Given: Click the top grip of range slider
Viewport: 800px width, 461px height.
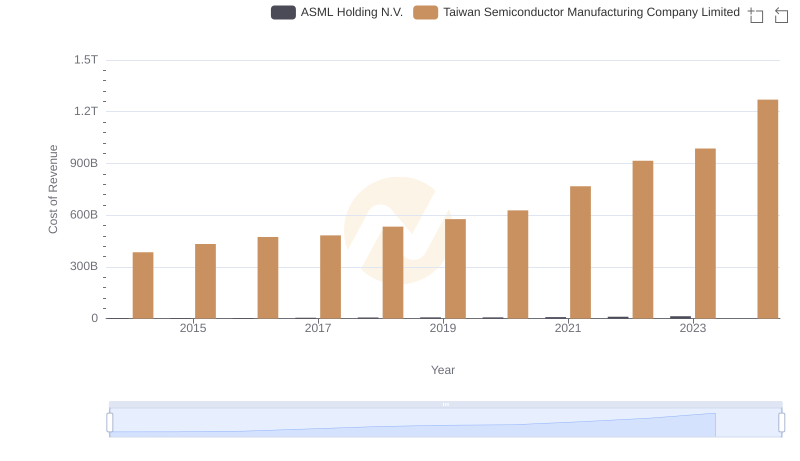Looking at the screenshot, I should [445, 404].
